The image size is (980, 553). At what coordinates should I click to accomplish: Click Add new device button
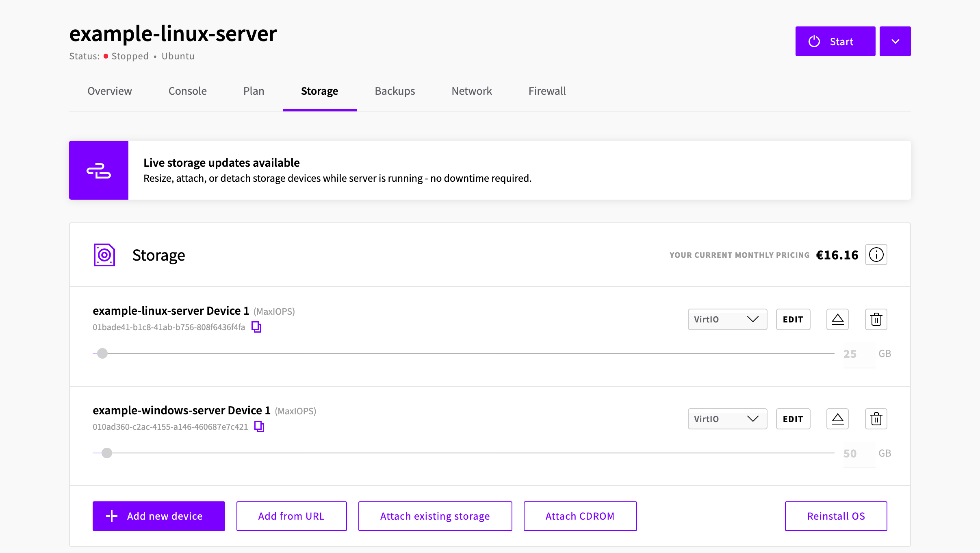159,516
